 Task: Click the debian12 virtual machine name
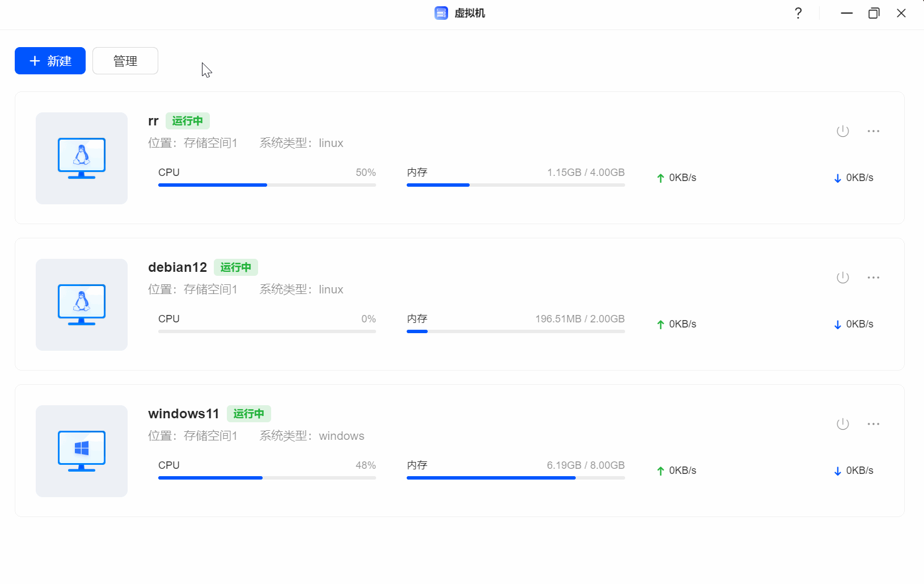178,267
